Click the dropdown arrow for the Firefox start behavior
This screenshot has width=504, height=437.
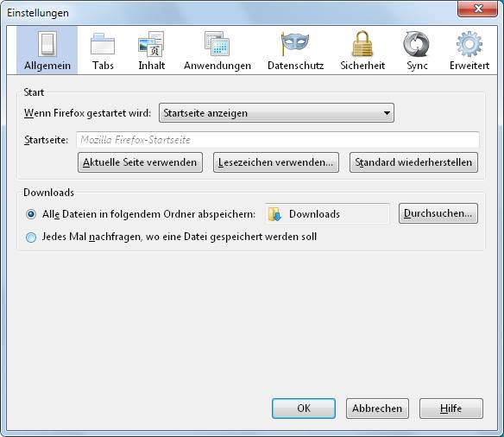(x=387, y=113)
